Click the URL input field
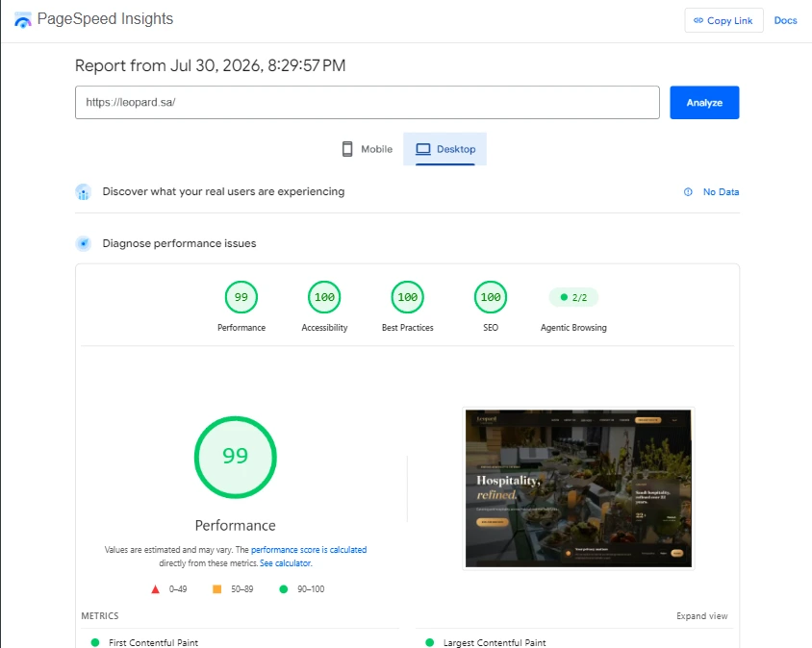 tap(368, 103)
